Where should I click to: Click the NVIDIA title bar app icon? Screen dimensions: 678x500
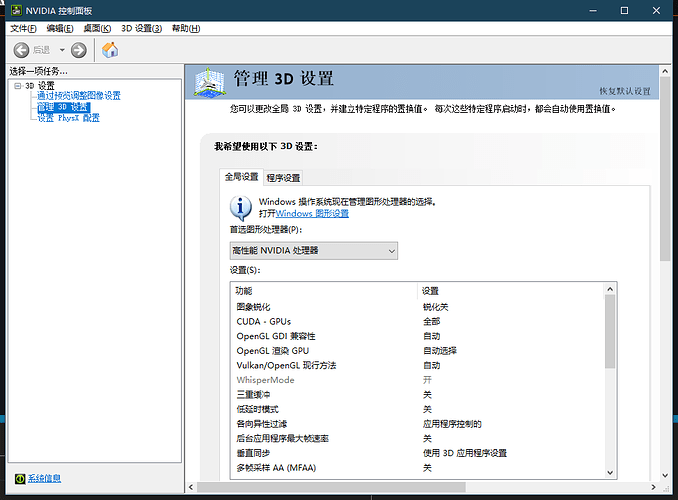point(16,10)
